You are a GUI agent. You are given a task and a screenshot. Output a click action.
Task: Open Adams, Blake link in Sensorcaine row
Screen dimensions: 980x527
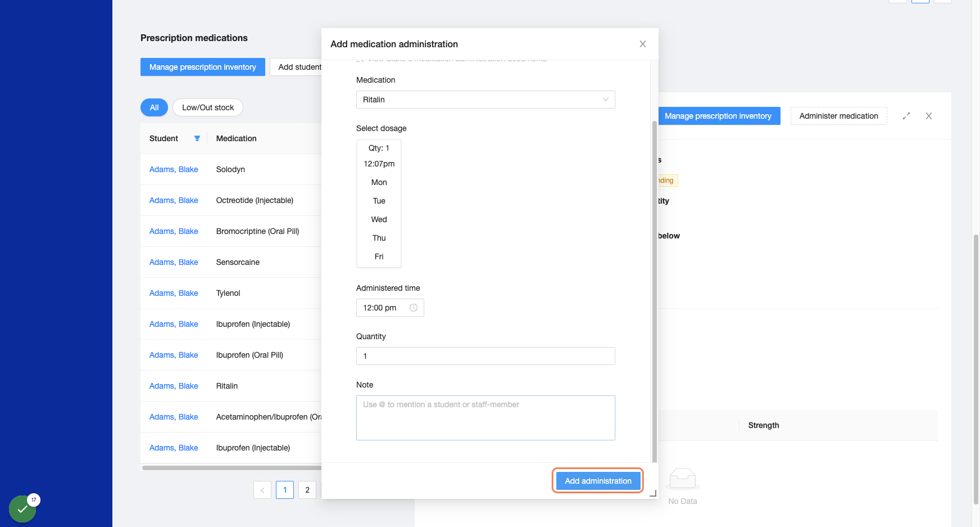(174, 262)
